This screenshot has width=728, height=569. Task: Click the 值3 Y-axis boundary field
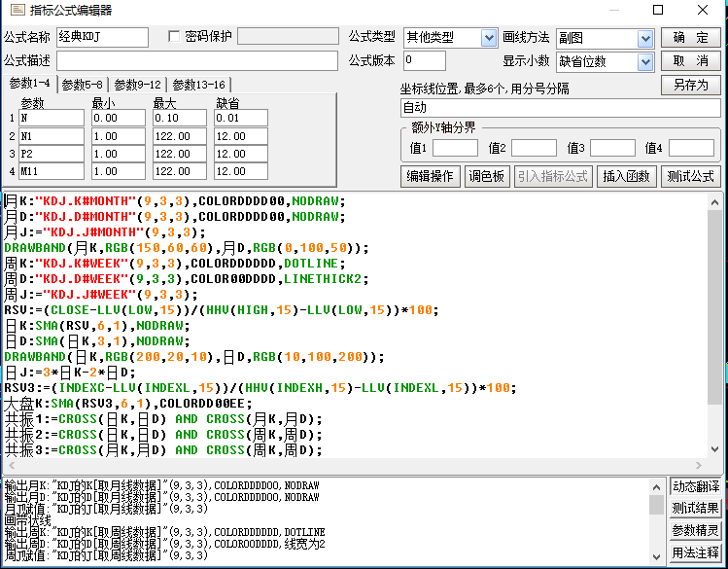point(613,148)
